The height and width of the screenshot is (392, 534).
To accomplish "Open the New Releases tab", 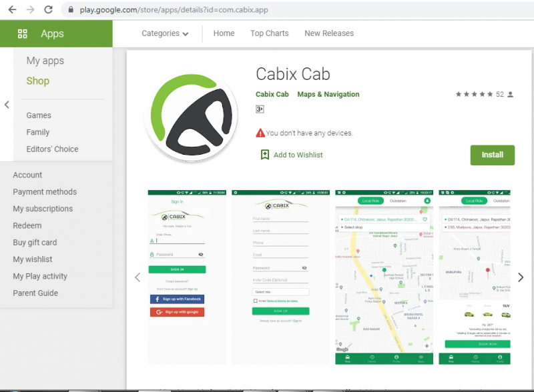I will coord(329,33).
